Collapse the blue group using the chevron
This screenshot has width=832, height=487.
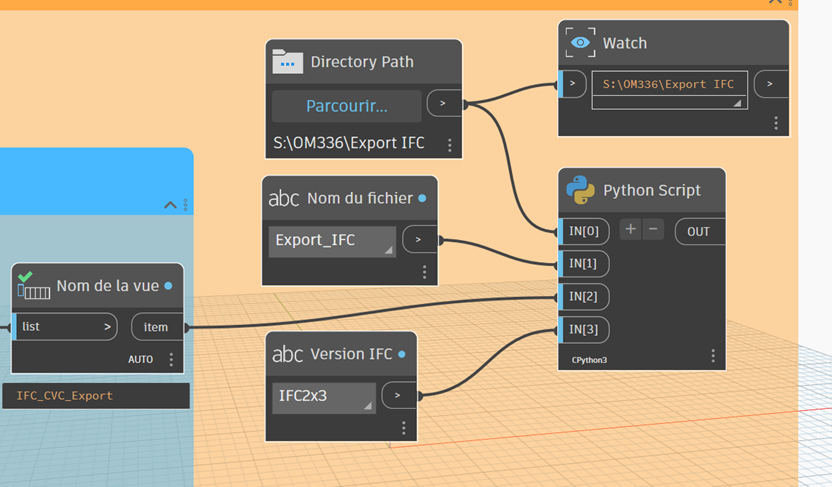tap(170, 205)
